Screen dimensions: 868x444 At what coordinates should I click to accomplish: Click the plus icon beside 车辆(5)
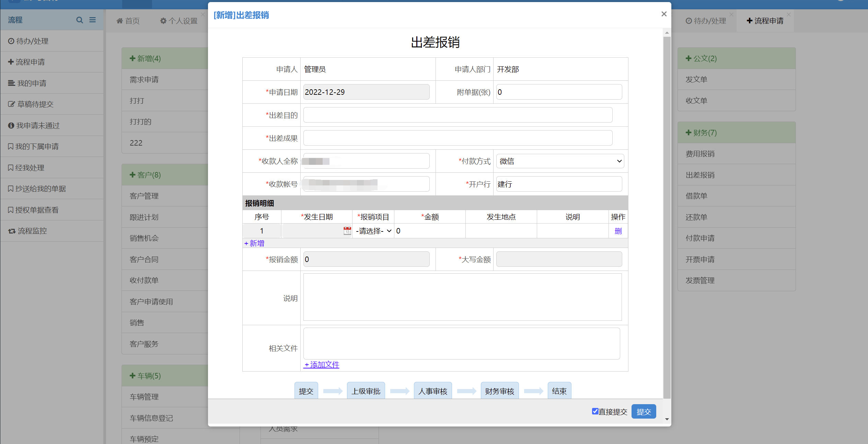[132, 376]
